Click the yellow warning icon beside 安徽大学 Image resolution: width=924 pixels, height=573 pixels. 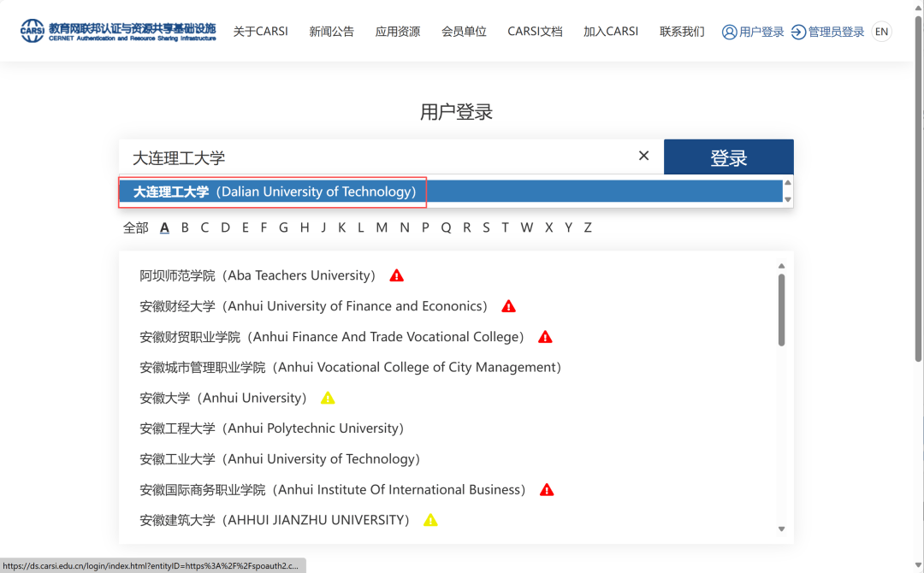(x=328, y=398)
